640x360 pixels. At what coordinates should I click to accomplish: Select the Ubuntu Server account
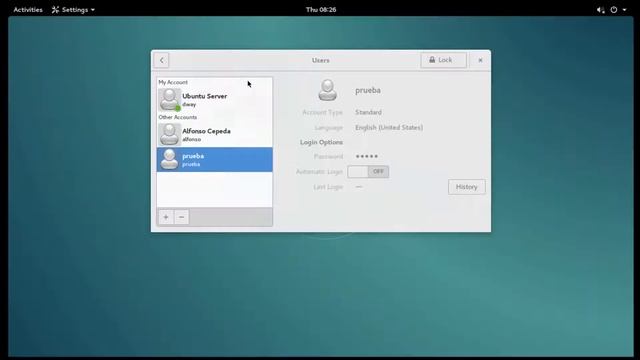[x=215, y=100]
